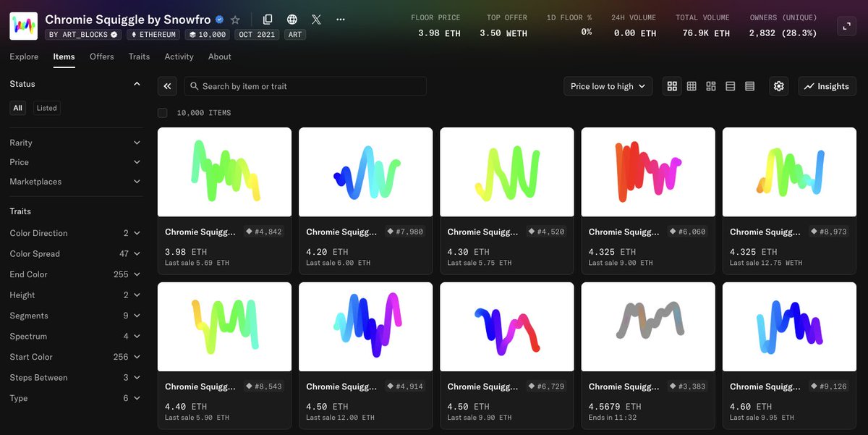Screen dimensions: 868x435
Task: Expand the Marketplaces filter
Action: [76, 182]
